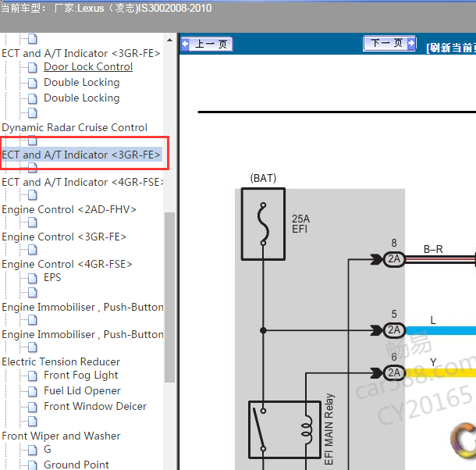476x470 pixels.
Task: Click the left tree panel vertical scrollbar
Action: pos(169,297)
